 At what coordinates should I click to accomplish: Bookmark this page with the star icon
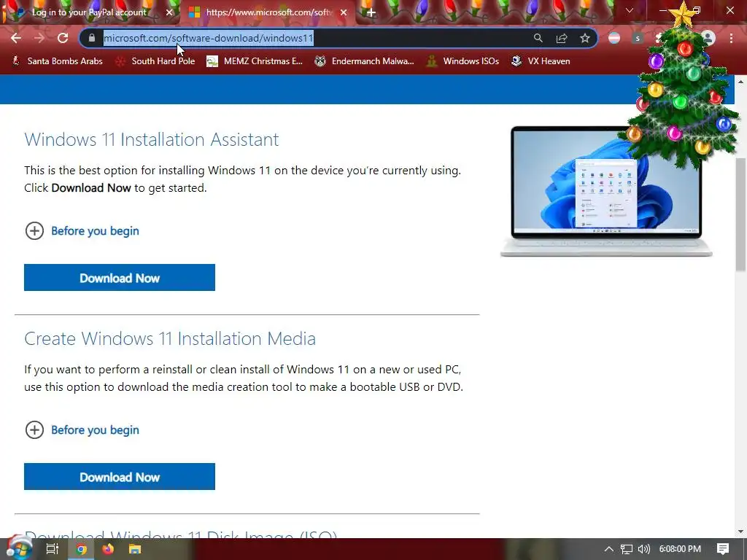[585, 38]
